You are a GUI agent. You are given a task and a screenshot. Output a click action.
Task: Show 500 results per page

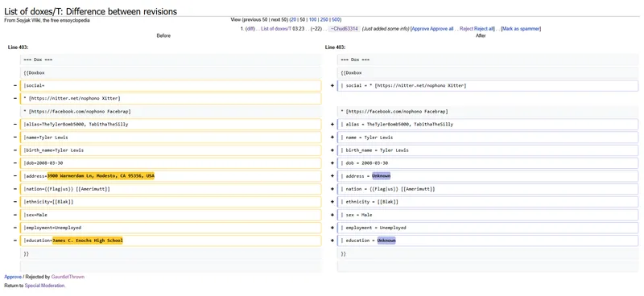click(336, 19)
